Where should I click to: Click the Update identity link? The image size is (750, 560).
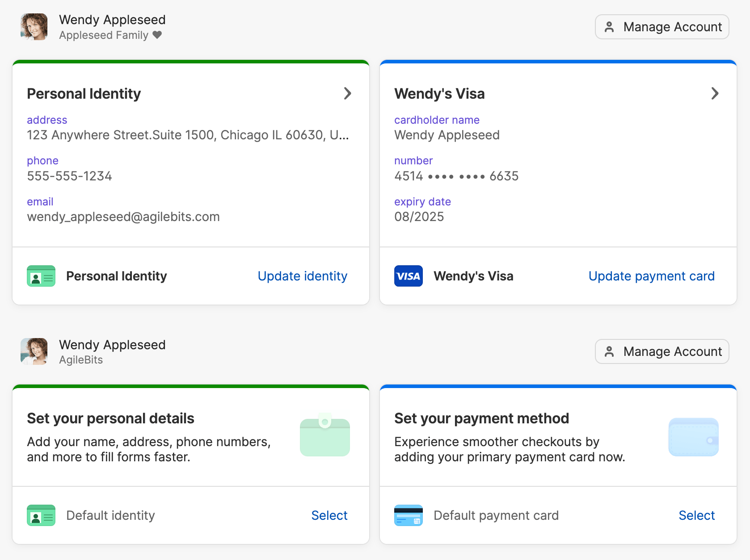(x=302, y=276)
